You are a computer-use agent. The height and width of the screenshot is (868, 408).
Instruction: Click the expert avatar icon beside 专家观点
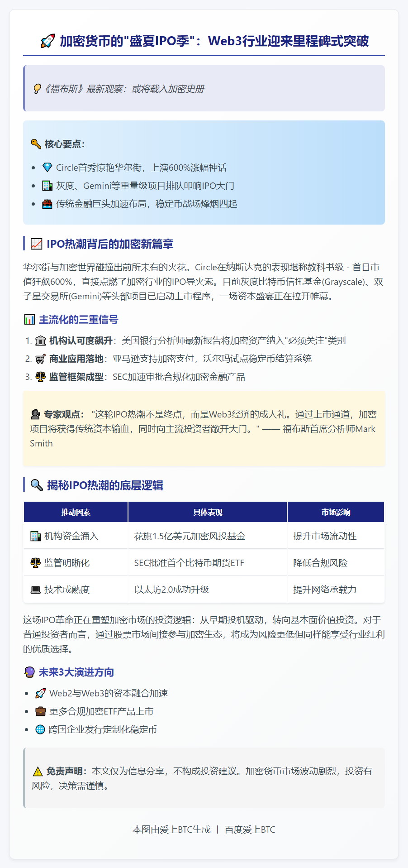pos(35,414)
